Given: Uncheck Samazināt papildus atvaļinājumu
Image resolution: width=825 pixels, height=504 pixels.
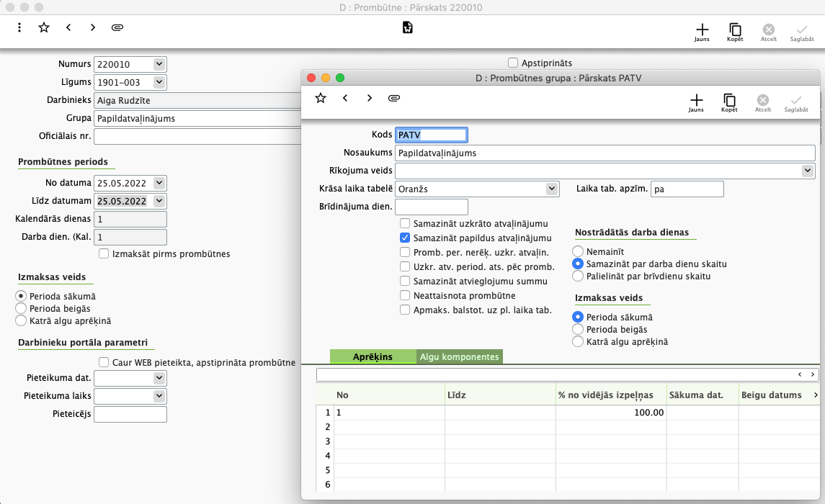Looking at the screenshot, I should click(405, 238).
